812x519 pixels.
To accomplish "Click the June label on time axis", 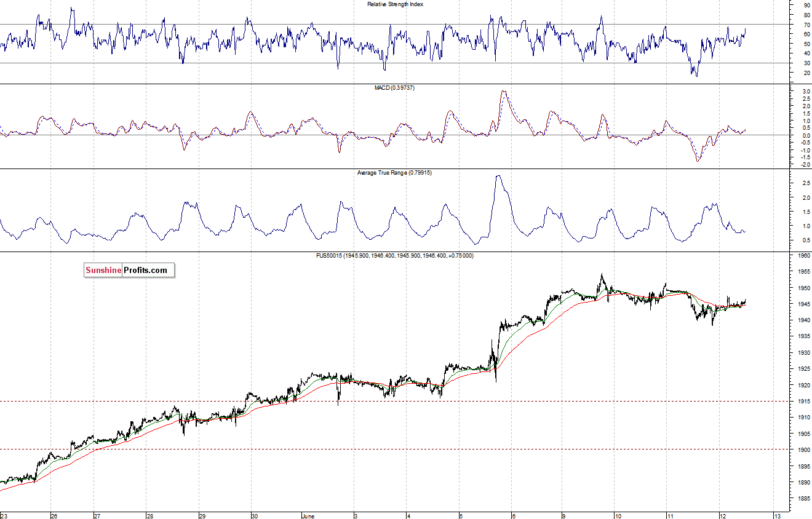I will [x=308, y=515].
